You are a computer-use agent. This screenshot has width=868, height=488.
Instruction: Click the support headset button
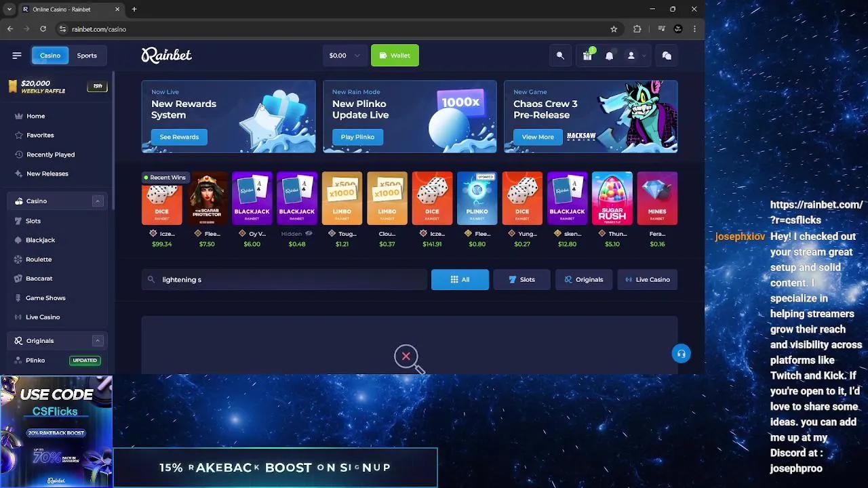click(x=682, y=353)
